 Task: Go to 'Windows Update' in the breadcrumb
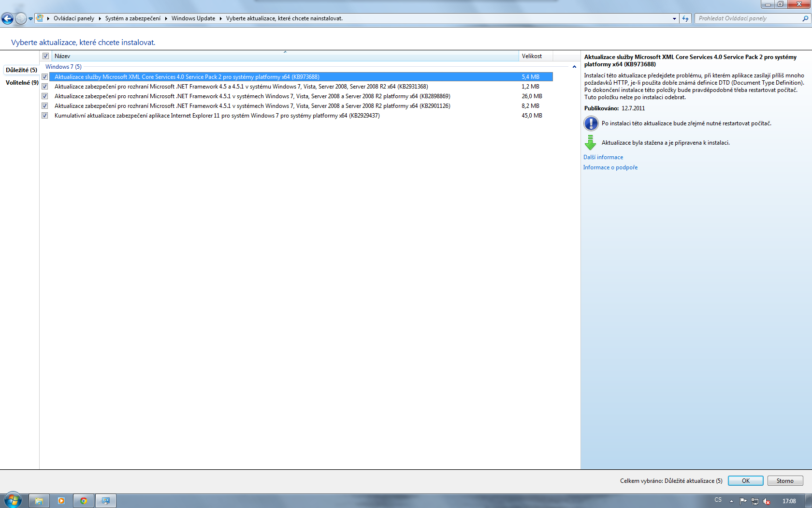[193, 18]
